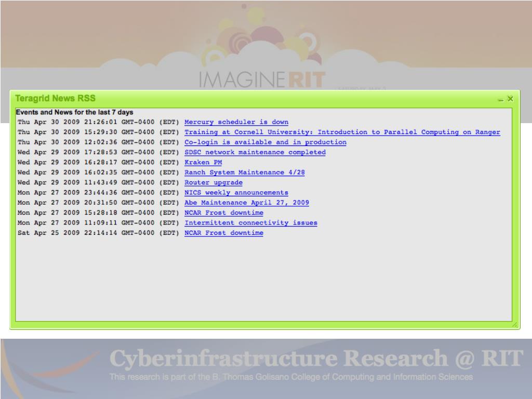532x399 pixels.
Task: Select timestamp Mon Apr 27 2009 11:09:11
Action: 98,223
